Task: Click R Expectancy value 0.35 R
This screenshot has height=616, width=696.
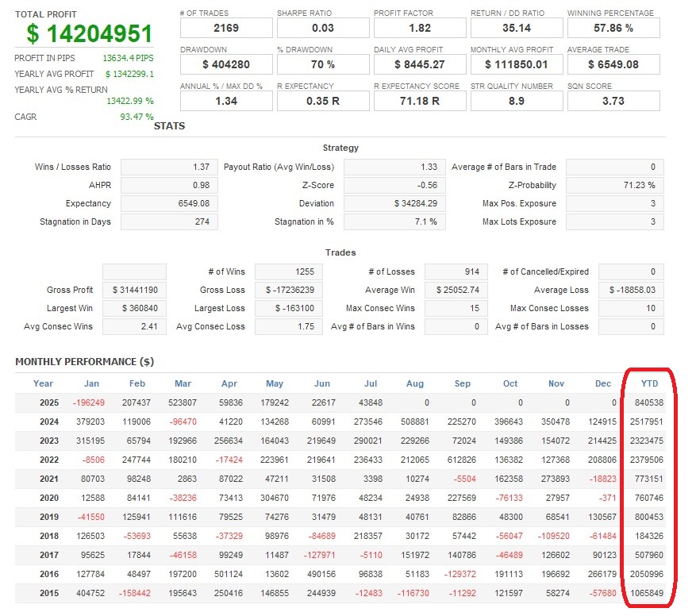Action: (323, 101)
